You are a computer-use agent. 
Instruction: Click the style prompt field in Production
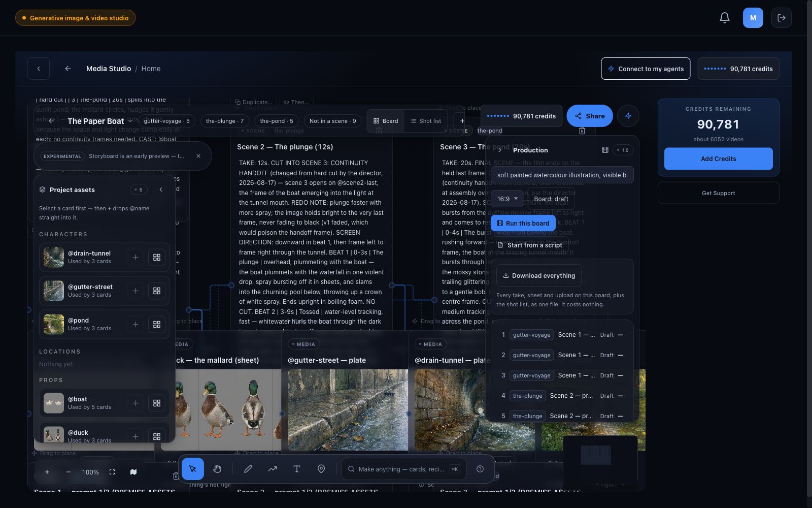562,175
